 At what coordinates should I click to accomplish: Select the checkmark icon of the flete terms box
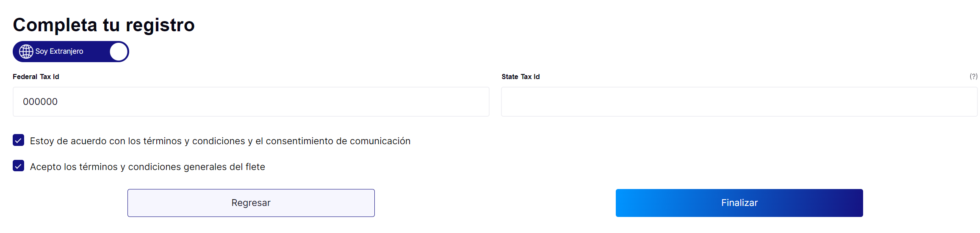tap(18, 166)
